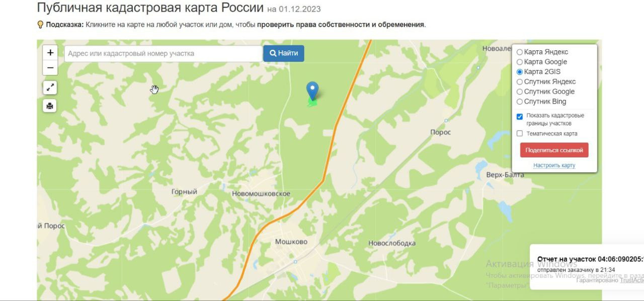Zoom in with the plus button
Image resolution: width=644 pixels, height=301 pixels.
[x=50, y=53]
